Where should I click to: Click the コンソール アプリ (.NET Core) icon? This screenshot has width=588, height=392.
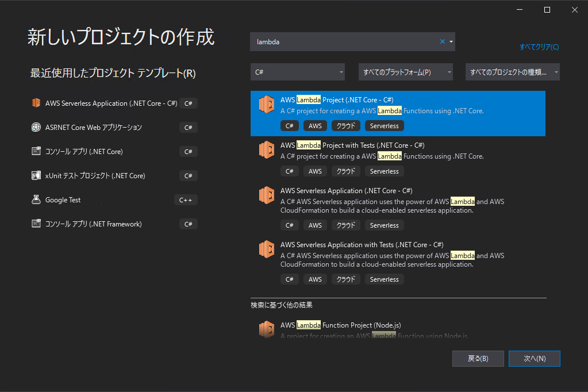point(36,151)
